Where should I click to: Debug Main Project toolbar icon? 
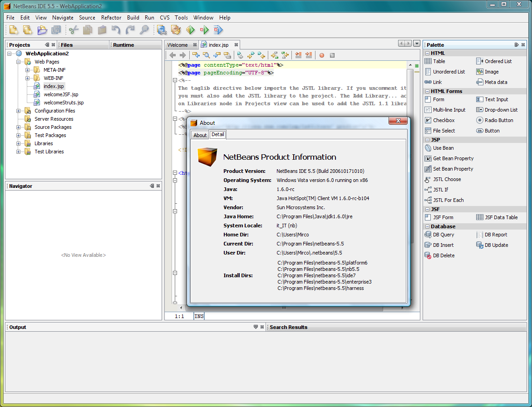click(x=204, y=30)
